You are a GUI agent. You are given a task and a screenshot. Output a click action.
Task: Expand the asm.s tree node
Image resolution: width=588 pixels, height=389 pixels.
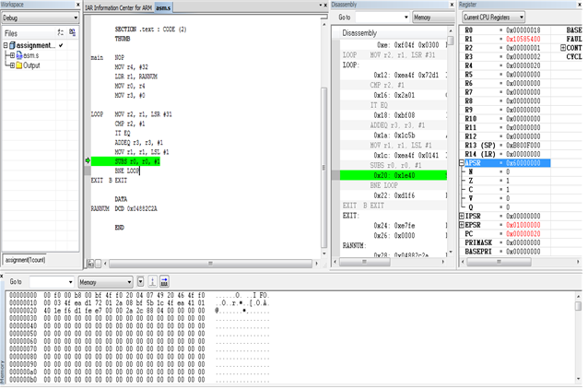pos(12,55)
